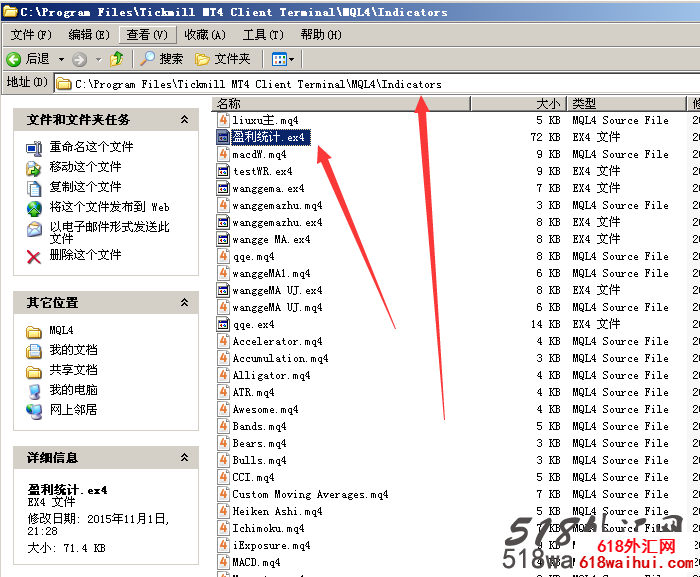Open the 帮助(H) menu
700x577 pixels.
321,34
